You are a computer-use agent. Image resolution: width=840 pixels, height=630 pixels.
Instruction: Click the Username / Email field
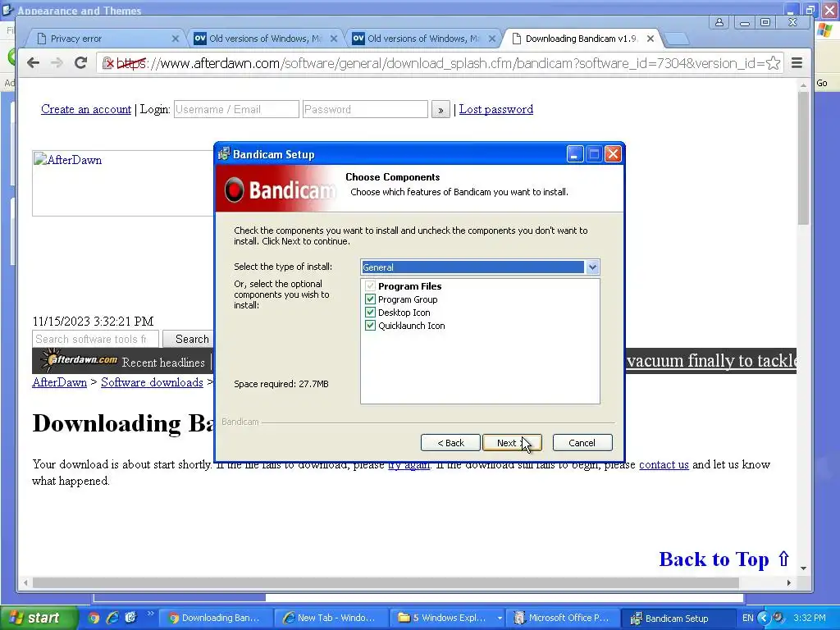tap(236, 109)
